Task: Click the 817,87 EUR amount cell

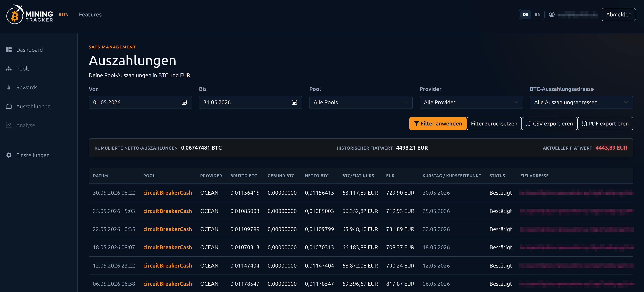Action: [x=400, y=284]
